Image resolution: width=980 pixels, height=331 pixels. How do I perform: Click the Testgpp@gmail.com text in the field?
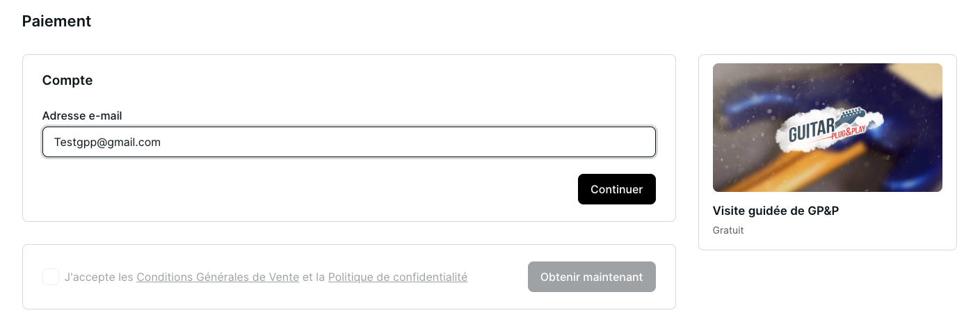(107, 142)
